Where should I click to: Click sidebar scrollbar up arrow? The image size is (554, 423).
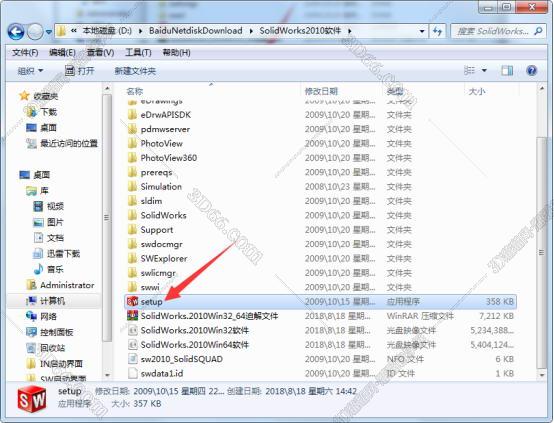point(107,88)
